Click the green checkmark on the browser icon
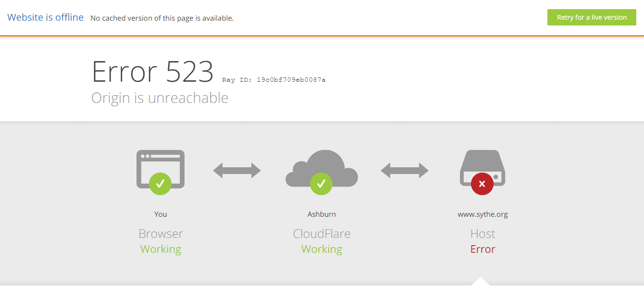The width and height of the screenshot is (644, 298). click(161, 184)
